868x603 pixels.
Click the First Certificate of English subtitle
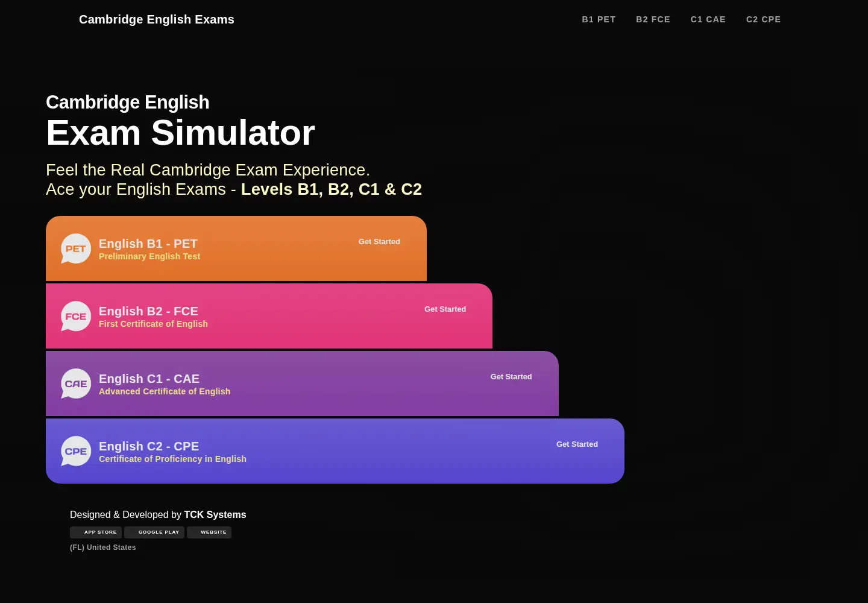(x=153, y=324)
